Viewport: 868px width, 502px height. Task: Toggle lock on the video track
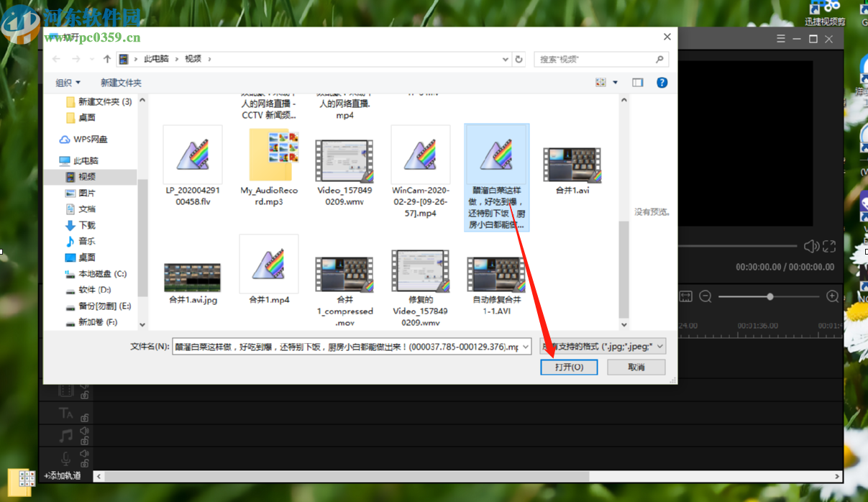(85, 395)
